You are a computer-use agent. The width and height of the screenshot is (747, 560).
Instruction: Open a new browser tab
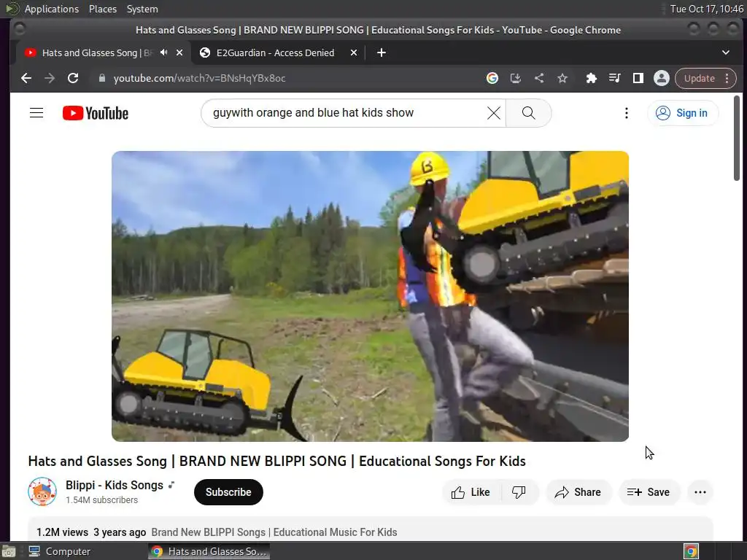(x=381, y=52)
